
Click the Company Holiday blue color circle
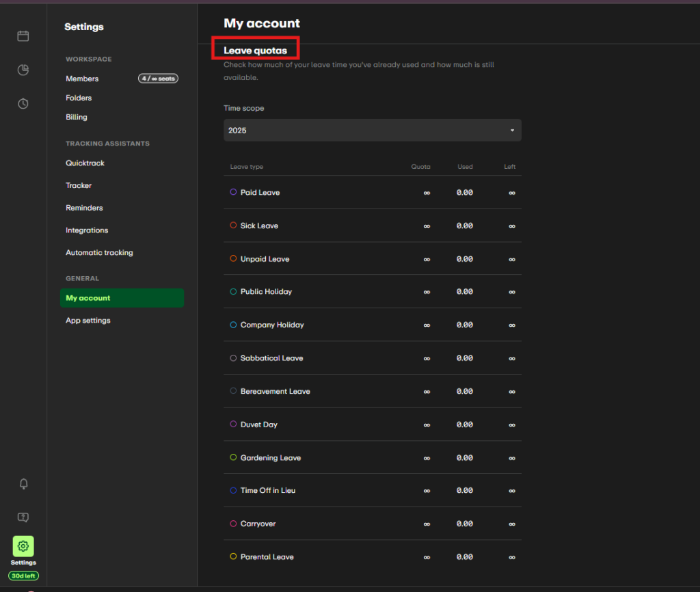pyautogui.click(x=233, y=325)
